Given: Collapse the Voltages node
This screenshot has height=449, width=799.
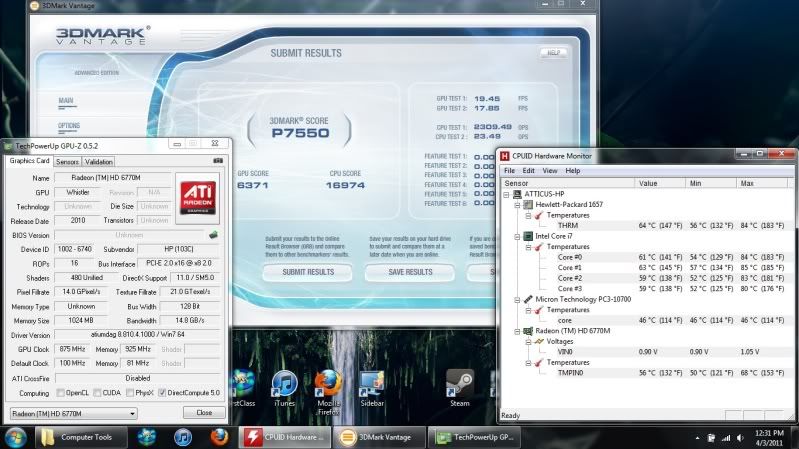Looking at the screenshot, I should point(528,342).
